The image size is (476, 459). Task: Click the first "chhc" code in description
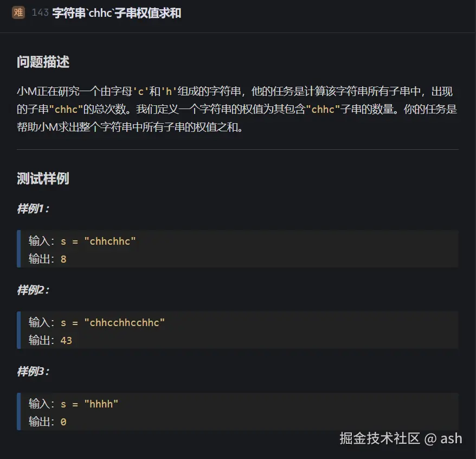click(x=66, y=109)
